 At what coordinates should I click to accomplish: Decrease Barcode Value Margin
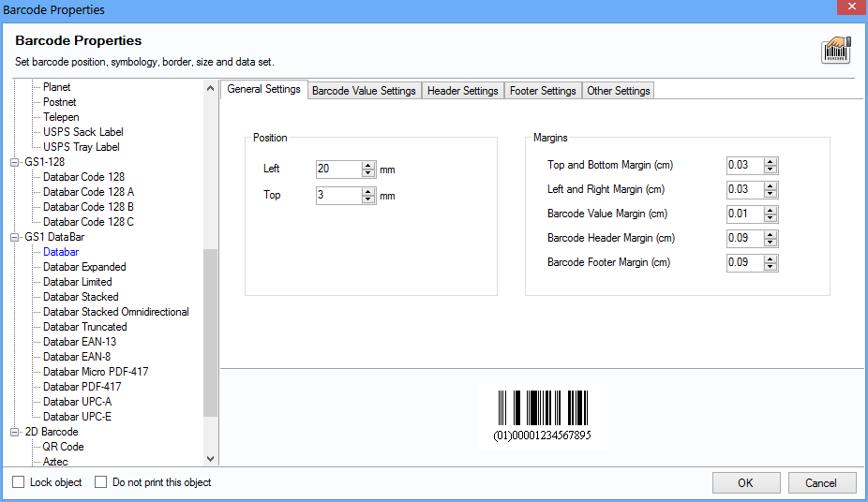(x=771, y=218)
